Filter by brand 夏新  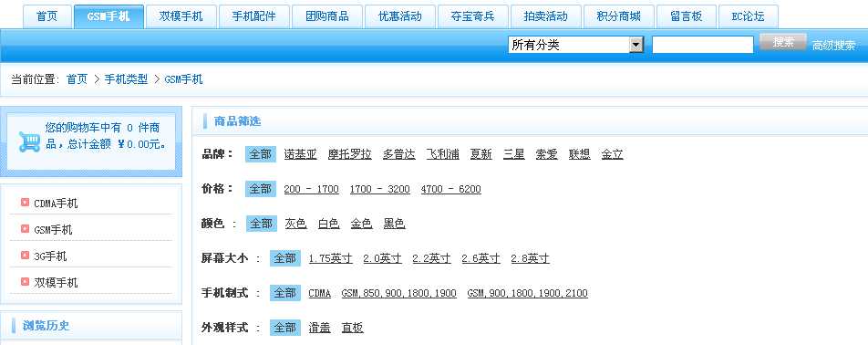[481, 154]
